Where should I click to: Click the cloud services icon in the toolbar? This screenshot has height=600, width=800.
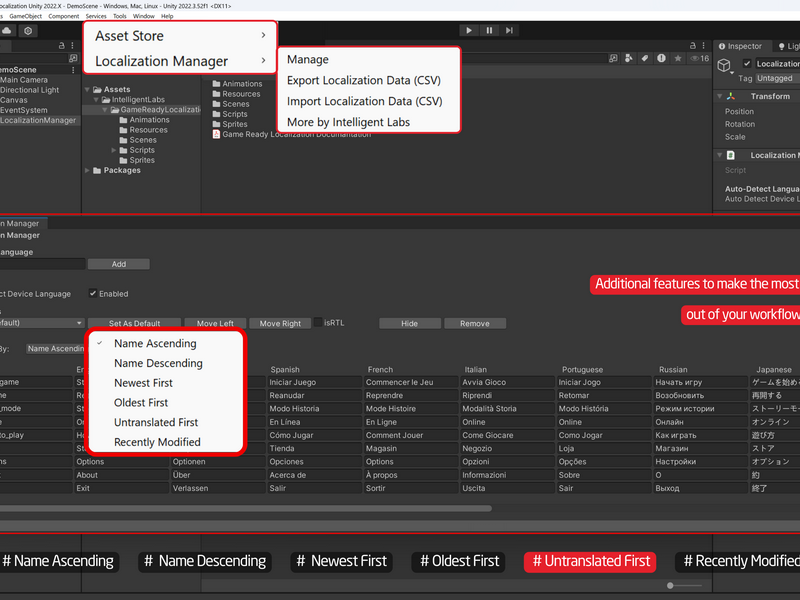[x=7, y=31]
